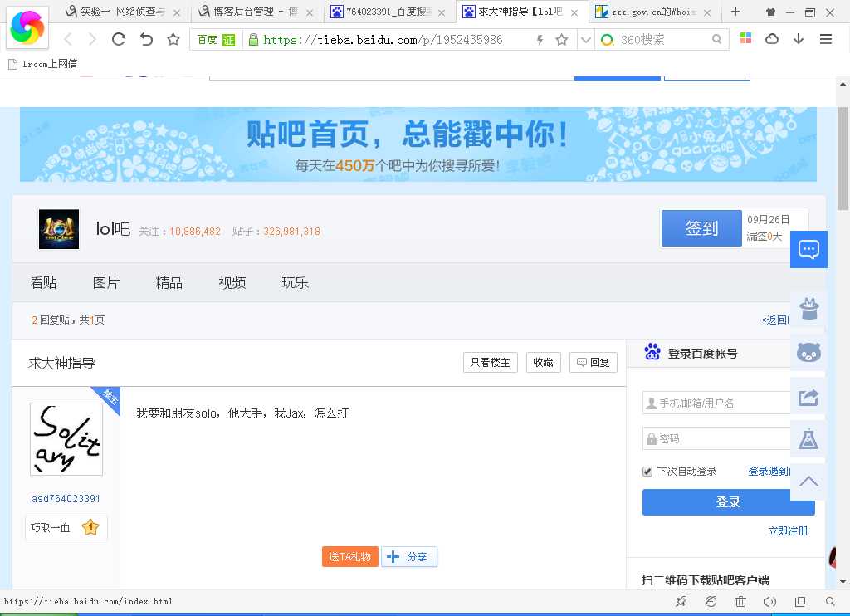
Task: Open the 视频 tab
Action: (x=232, y=282)
